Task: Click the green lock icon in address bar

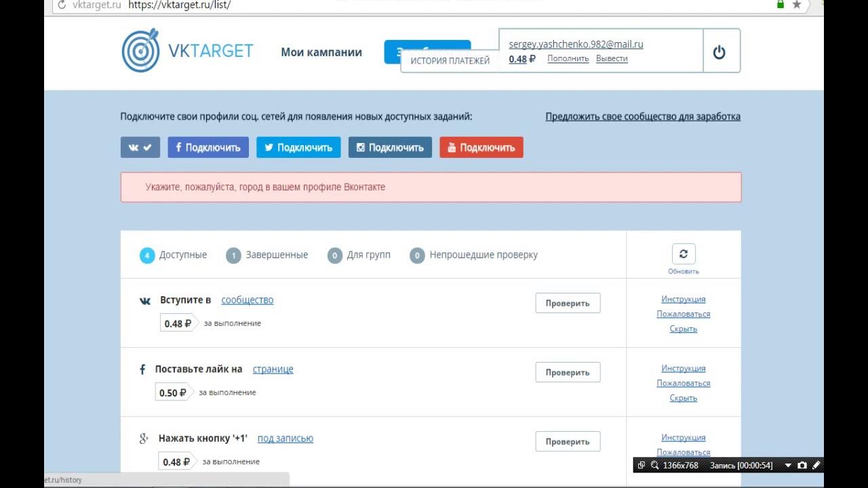Action: [781, 4]
